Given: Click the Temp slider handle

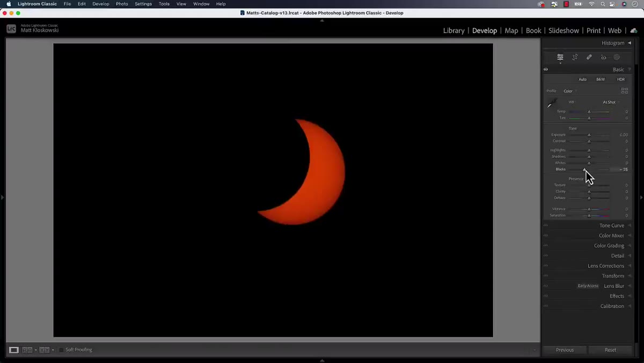Looking at the screenshot, I should (589, 112).
